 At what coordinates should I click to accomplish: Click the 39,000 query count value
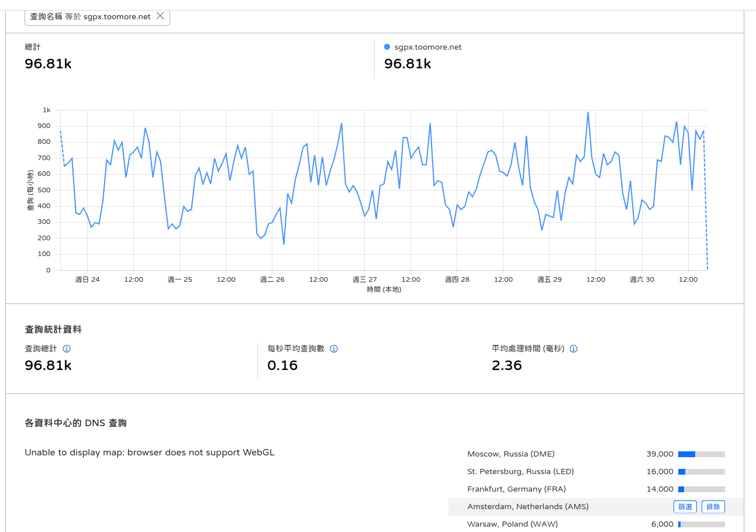click(x=660, y=454)
